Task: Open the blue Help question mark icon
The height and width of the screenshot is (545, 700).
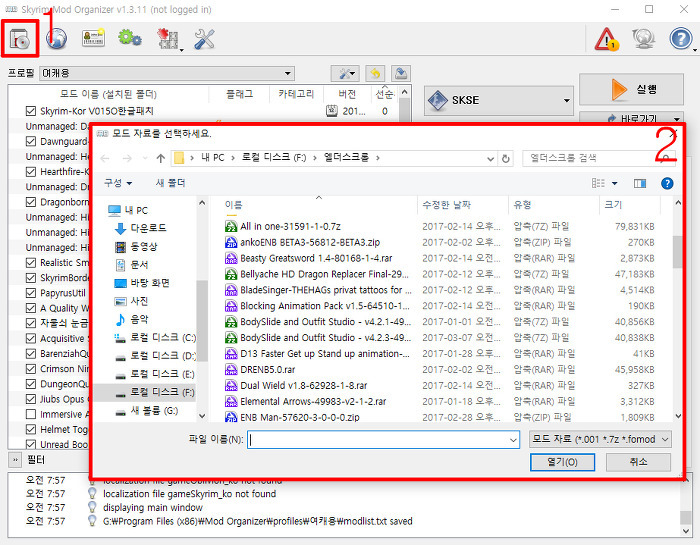Action: click(680, 39)
